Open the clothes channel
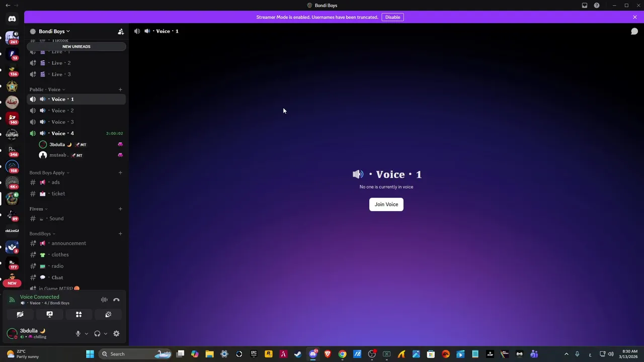Screen dimensions: 644x362 click(76, 255)
